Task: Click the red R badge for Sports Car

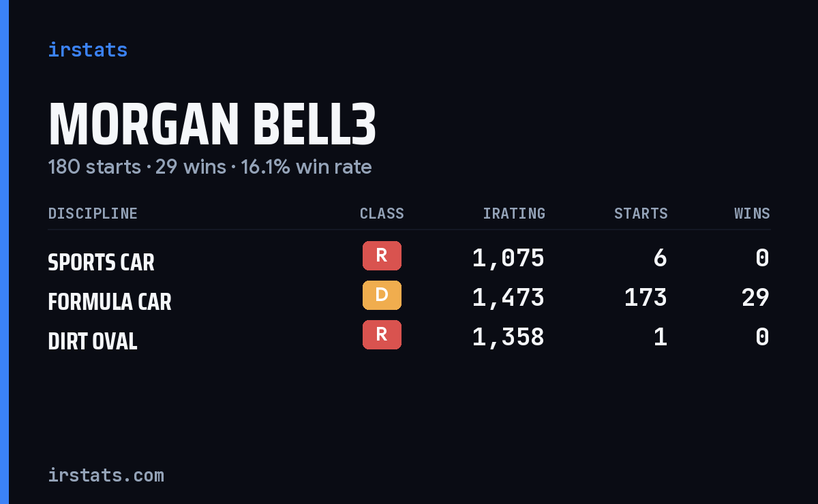Action: 382,255
